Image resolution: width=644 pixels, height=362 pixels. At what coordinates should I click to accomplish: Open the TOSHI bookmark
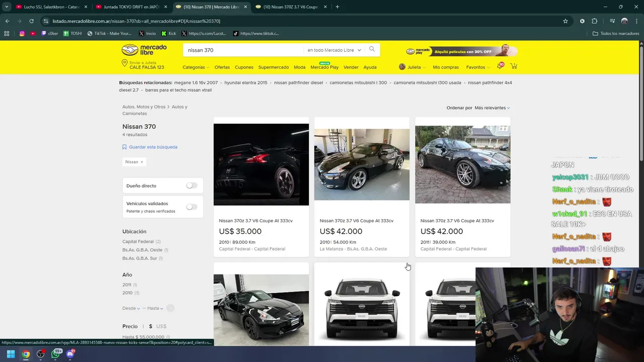(x=72, y=34)
